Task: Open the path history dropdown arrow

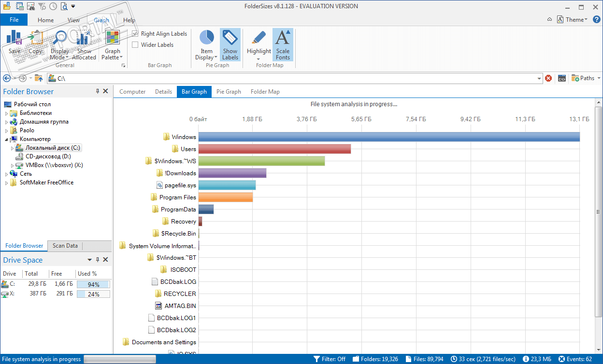Action: (539, 78)
